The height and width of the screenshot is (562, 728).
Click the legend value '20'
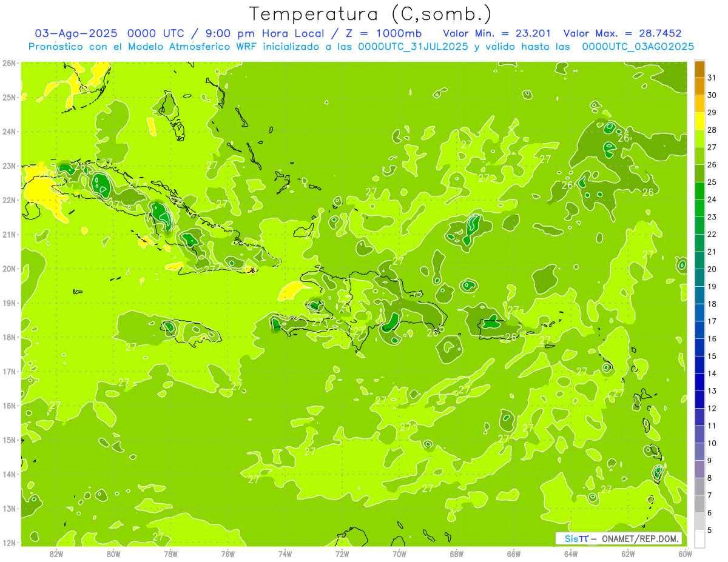click(712, 269)
